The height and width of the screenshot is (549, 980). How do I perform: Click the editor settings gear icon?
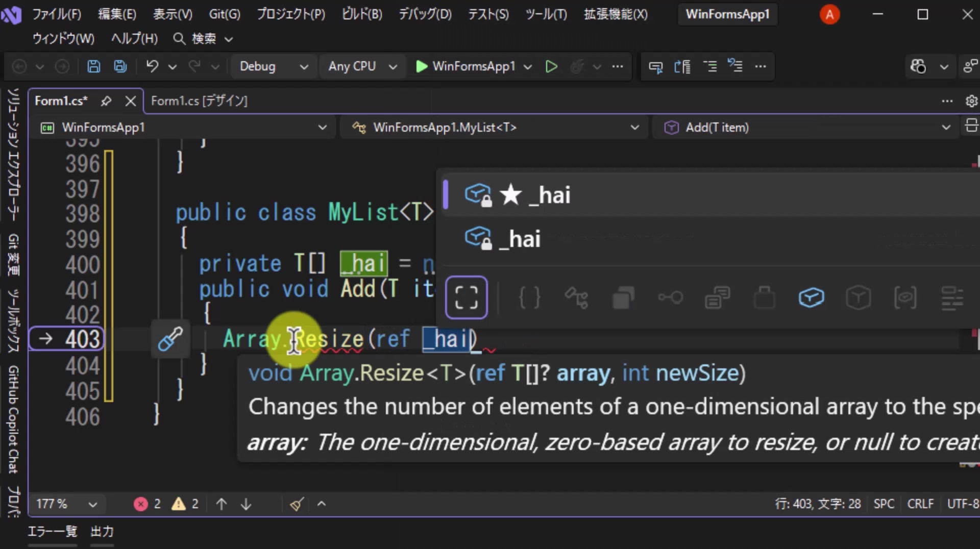pos(971,101)
